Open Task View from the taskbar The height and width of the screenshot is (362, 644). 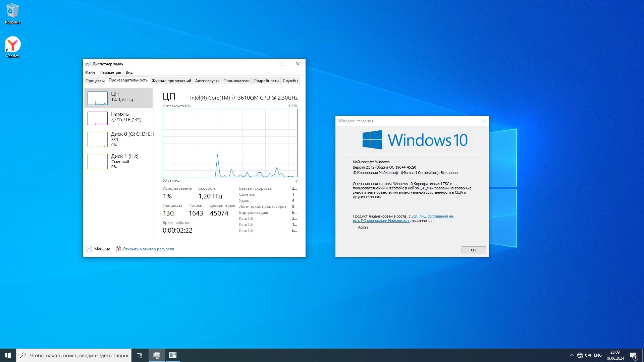point(140,355)
